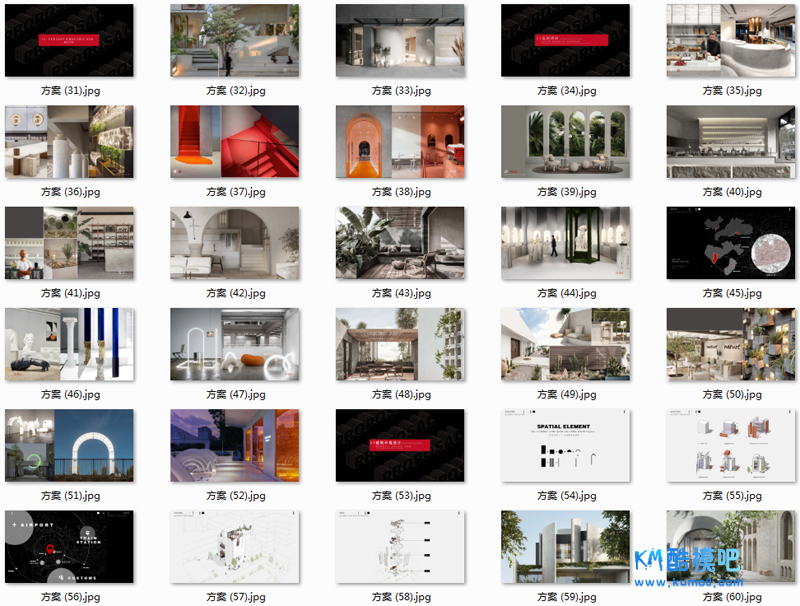800x606 pixels.
Task: Click the file name label 方案 (40).jpg
Action: 732,192
